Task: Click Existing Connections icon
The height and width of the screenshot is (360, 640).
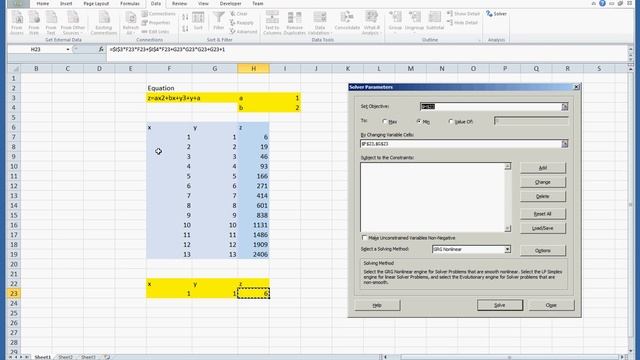Action: tap(104, 23)
